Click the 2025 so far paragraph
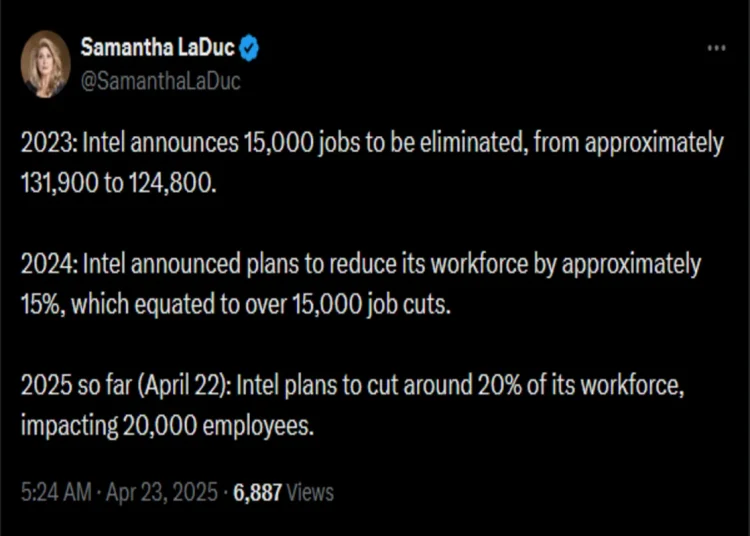Screen dimensions: 750x536 [353, 405]
